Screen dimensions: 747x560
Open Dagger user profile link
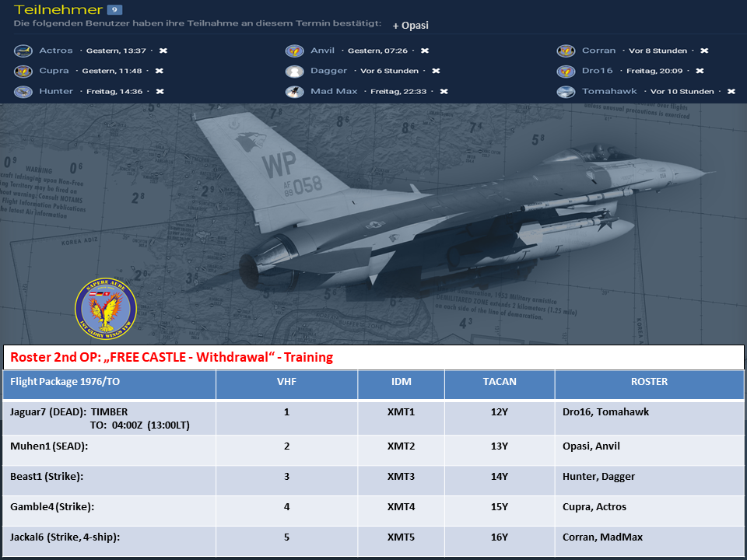[328, 71]
